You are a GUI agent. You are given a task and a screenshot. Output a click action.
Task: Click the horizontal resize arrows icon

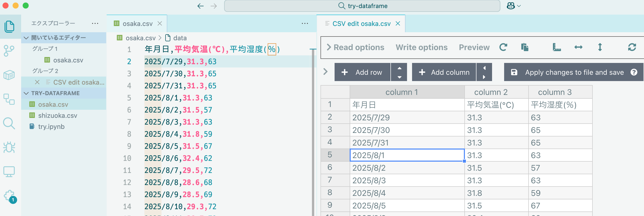[578, 47]
